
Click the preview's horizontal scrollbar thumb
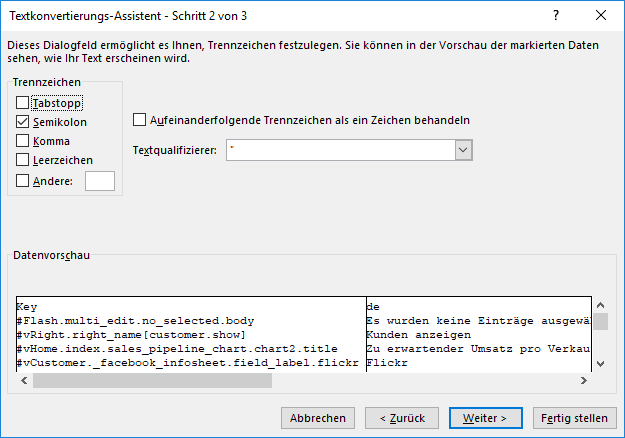pos(150,381)
